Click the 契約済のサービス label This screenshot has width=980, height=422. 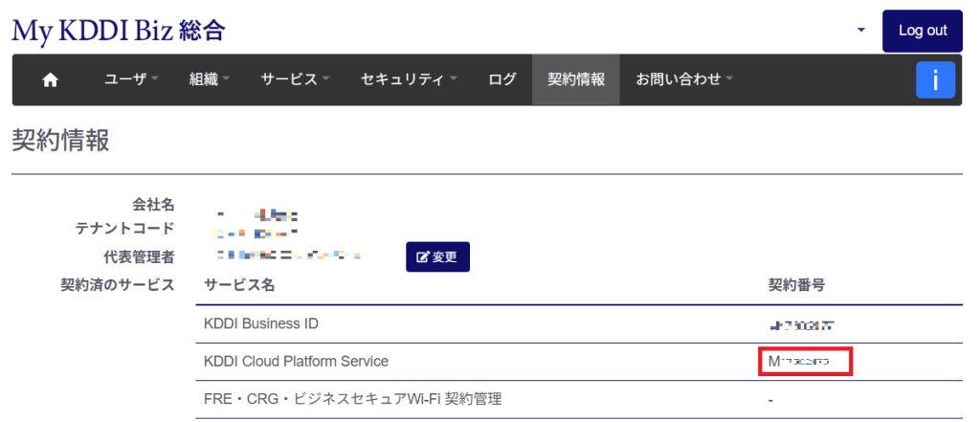tap(118, 285)
